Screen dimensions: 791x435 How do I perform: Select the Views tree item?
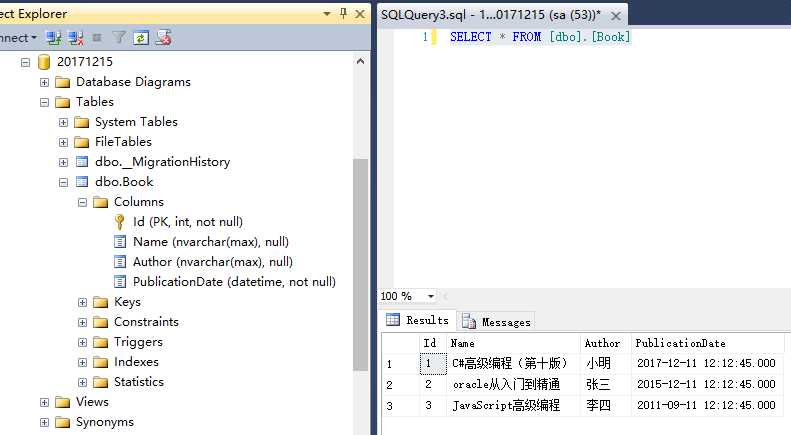[92, 402]
